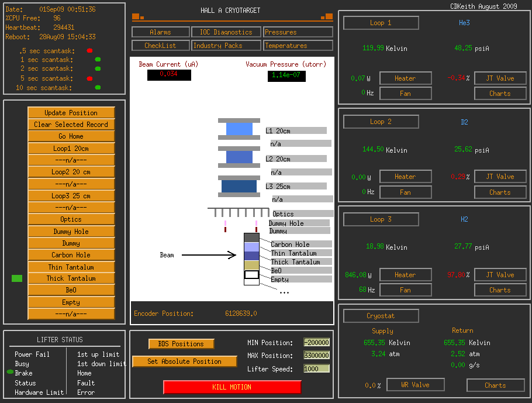Click the red KILL MOTION button
This screenshot has height=403, width=532.
coord(232,387)
